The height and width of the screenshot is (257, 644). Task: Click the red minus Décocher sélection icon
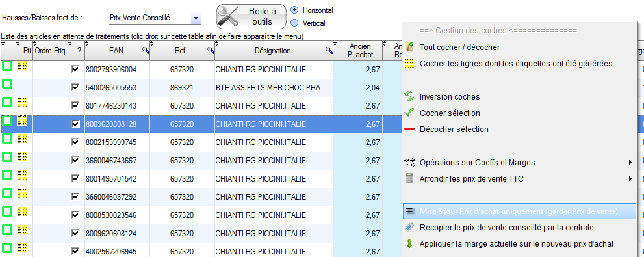[x=409, y=129]
